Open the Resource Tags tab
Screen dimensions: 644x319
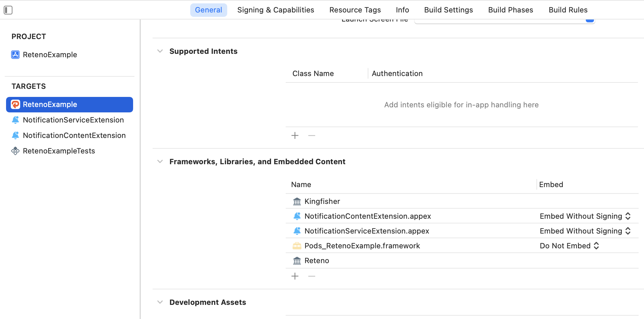(x=355, y=10)
